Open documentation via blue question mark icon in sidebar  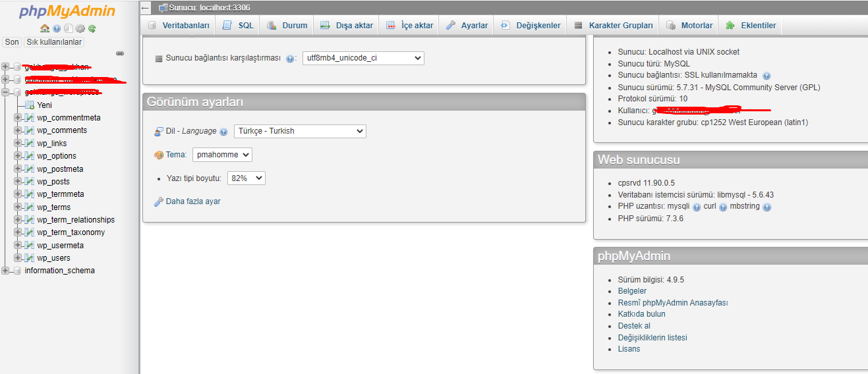pyautogui.click(x=57, y=28)
